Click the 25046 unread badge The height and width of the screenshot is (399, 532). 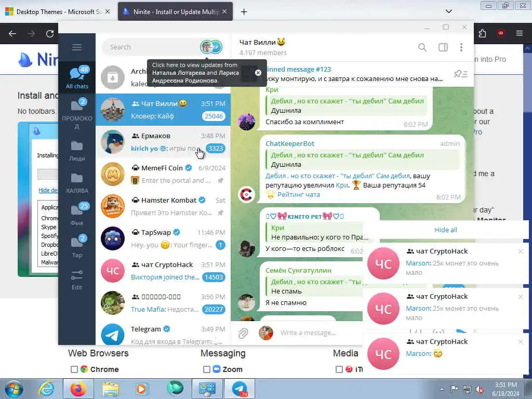[x=214, y=116]
